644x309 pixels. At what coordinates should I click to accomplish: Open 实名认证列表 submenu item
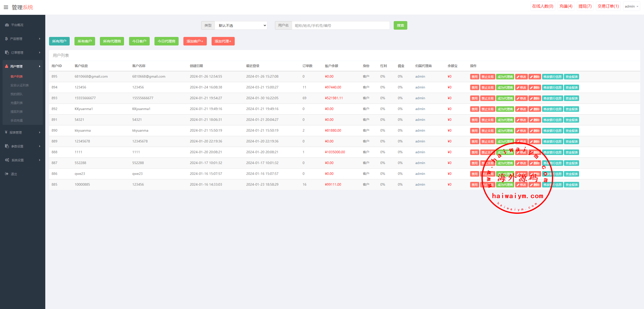20,85
